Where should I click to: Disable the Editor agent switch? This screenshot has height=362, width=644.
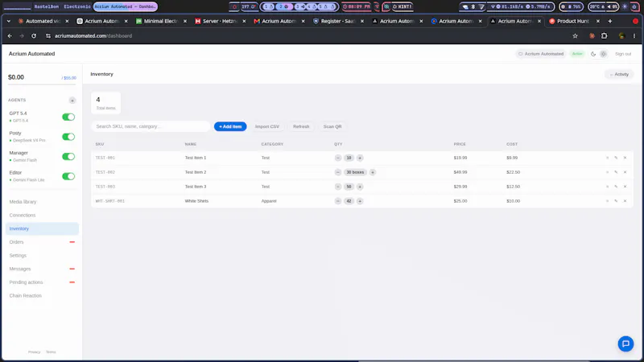68,176
